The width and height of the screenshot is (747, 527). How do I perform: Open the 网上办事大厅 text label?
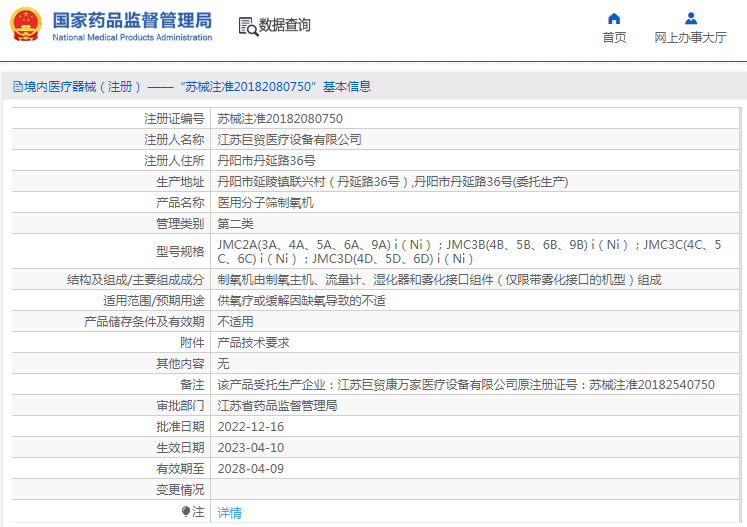pos(690,38)
